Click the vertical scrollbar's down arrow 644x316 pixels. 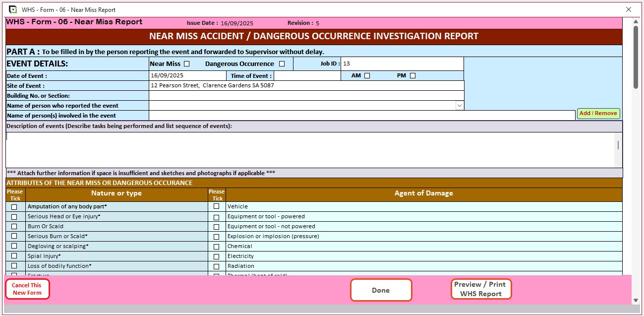coord(635,300)
